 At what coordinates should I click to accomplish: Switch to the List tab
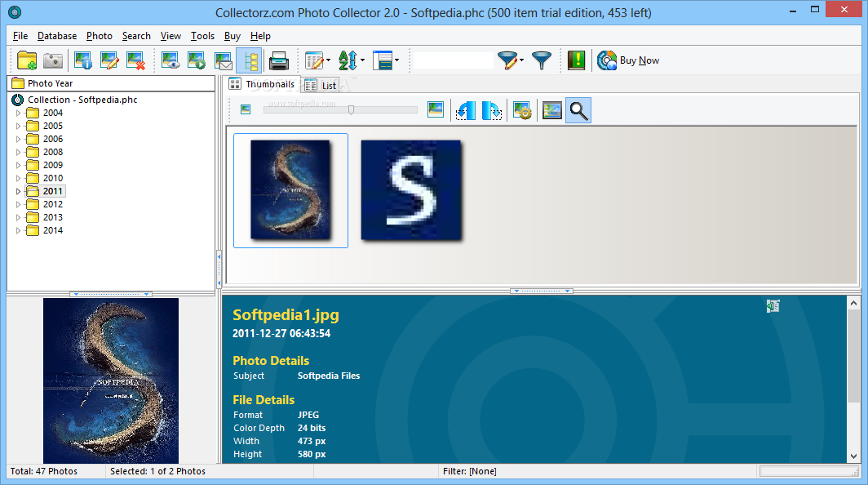tap(321, 86)
